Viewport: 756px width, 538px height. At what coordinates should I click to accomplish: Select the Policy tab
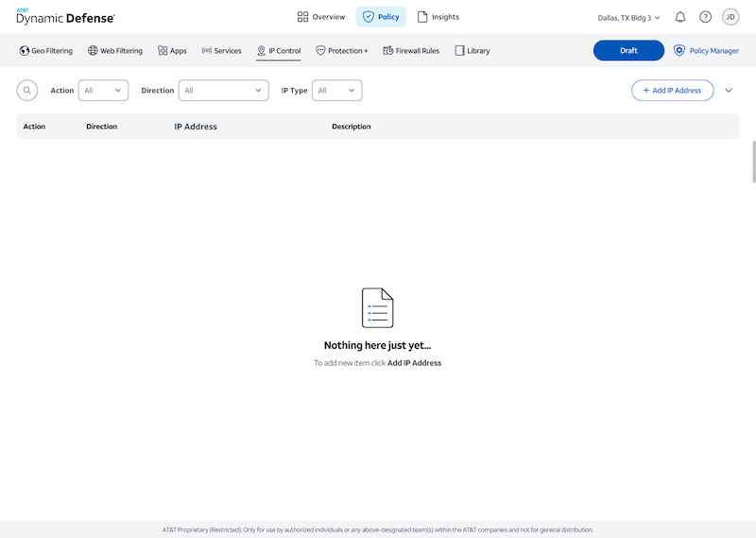[381, 17]
